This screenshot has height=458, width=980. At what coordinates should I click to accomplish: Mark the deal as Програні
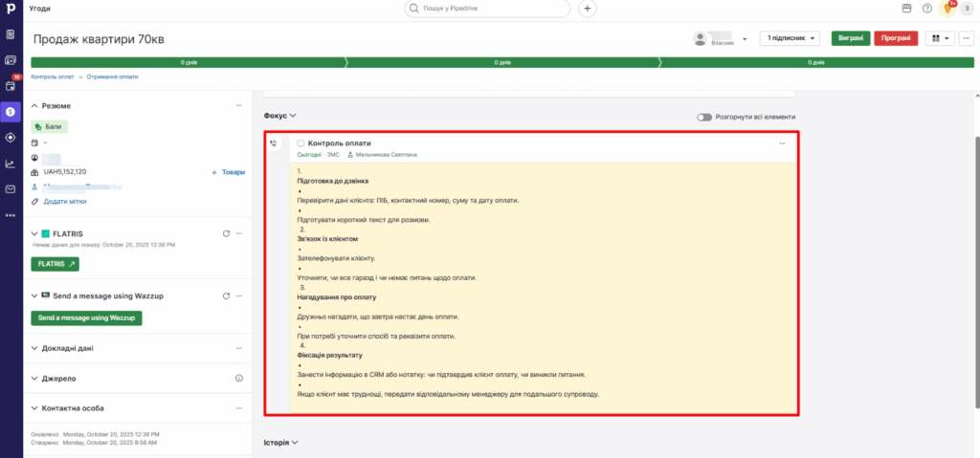pyautogui.click(x=896, y=39)
